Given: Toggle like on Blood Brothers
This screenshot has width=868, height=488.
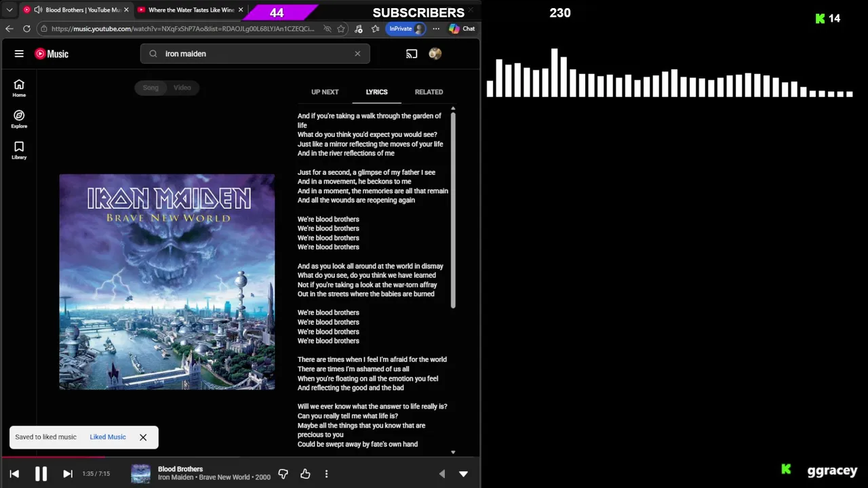Looking at the screenshot, I should coord(305,474).
